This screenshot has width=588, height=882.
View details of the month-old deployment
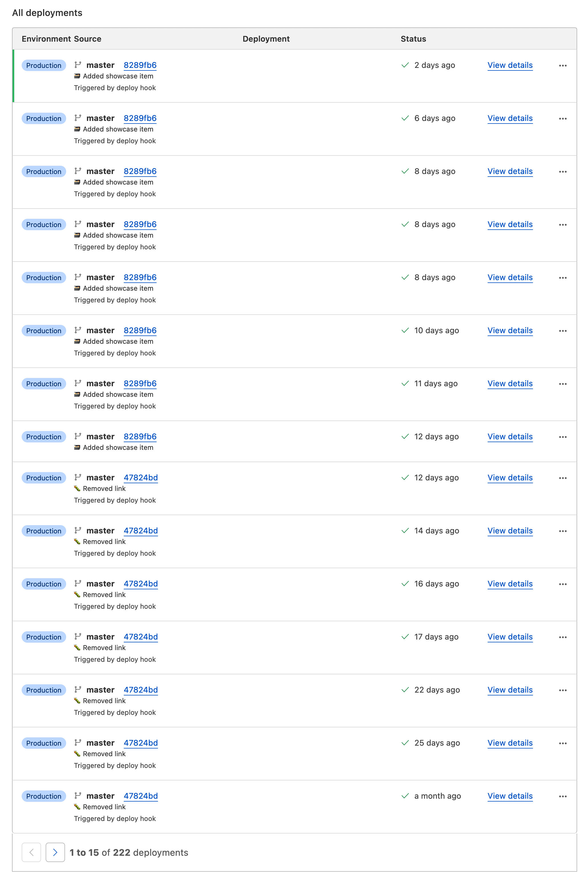[x=510, y=796]
